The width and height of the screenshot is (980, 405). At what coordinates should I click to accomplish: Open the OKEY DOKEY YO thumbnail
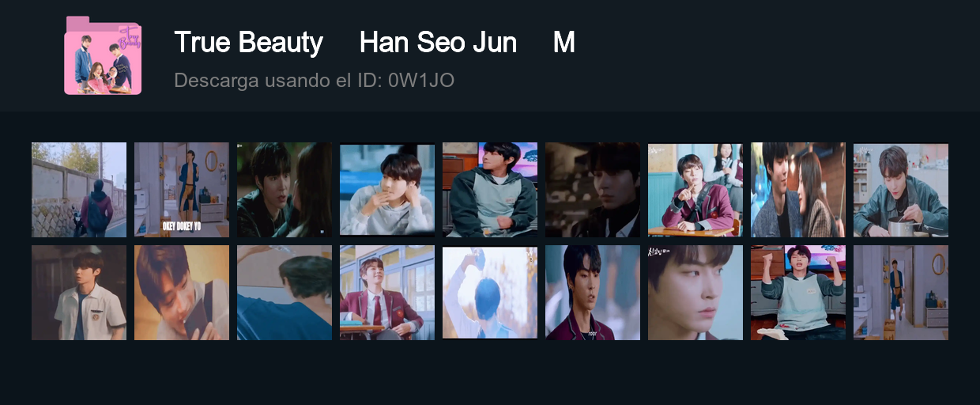tap(182, 190)
